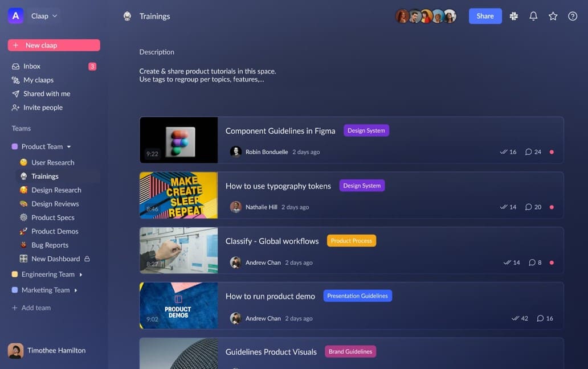
Task: Click the blue Presentation Guidelines tag
Action: pyautogui.click(x=357, y=296)
